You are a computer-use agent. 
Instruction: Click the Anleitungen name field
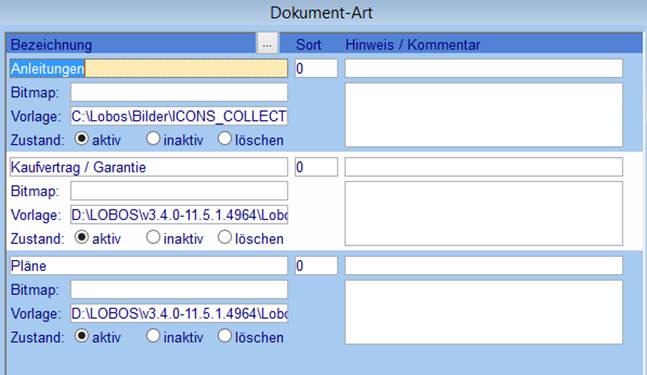tap(149, 68)
